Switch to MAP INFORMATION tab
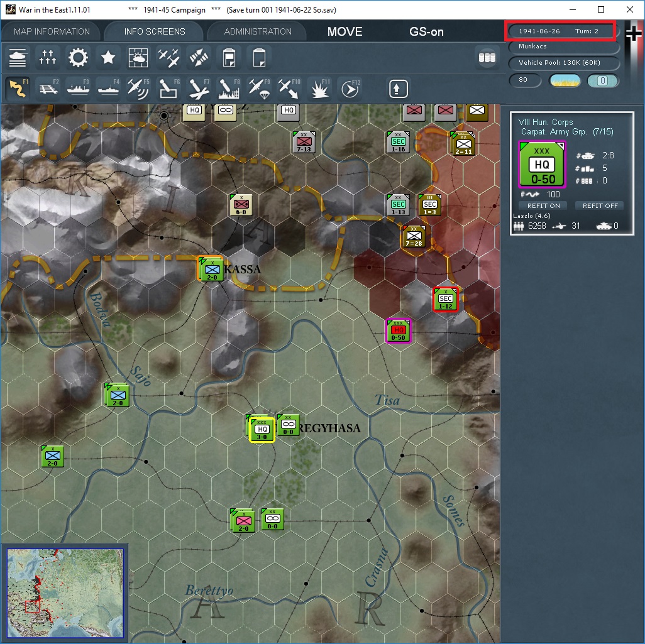 [x=52, y=31]
